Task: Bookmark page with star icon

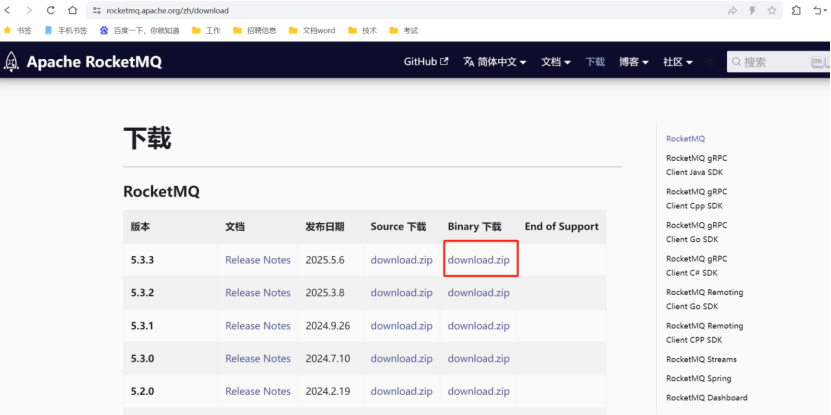Action: pyautogui.click(x=772, y=11)
